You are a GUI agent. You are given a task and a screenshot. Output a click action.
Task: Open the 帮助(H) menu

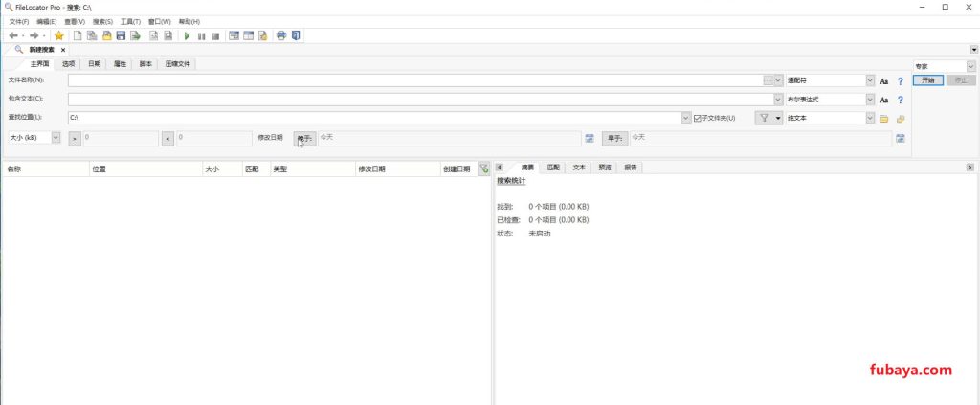point(189,22)
